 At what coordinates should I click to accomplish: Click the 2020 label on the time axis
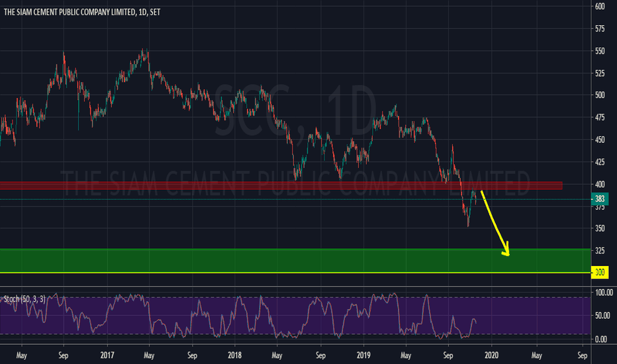[491, 355]
